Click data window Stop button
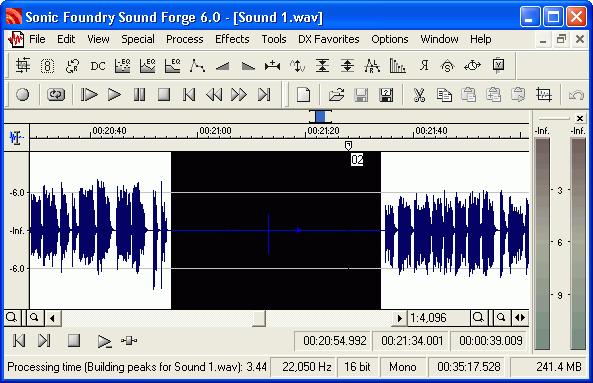Screen dimensions: 593x383 tap(73, 340)
